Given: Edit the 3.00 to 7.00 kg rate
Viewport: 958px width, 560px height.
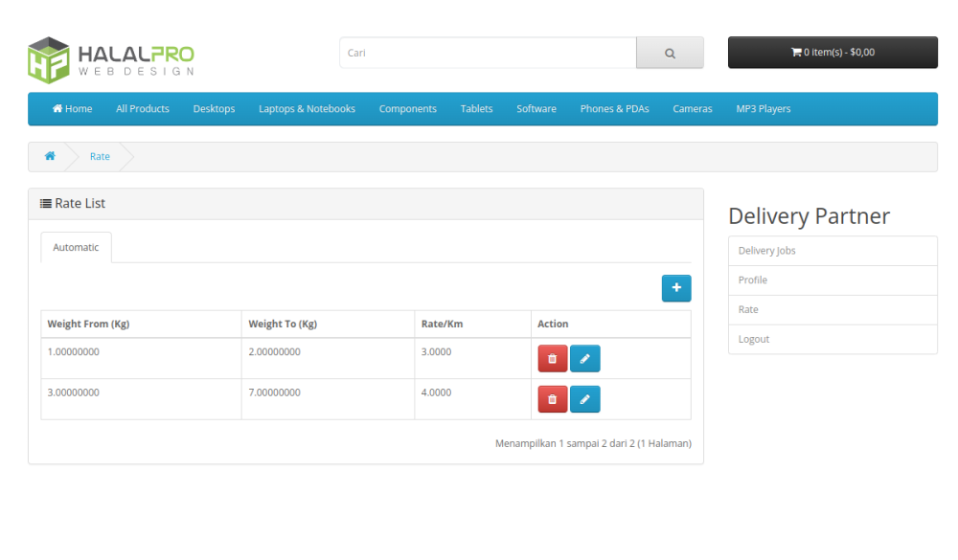Looking at the screenshot, I should coord(584,399).
